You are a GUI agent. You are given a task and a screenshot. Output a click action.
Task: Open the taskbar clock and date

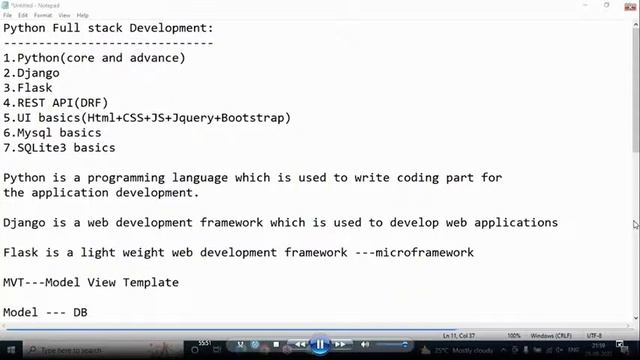598,350
